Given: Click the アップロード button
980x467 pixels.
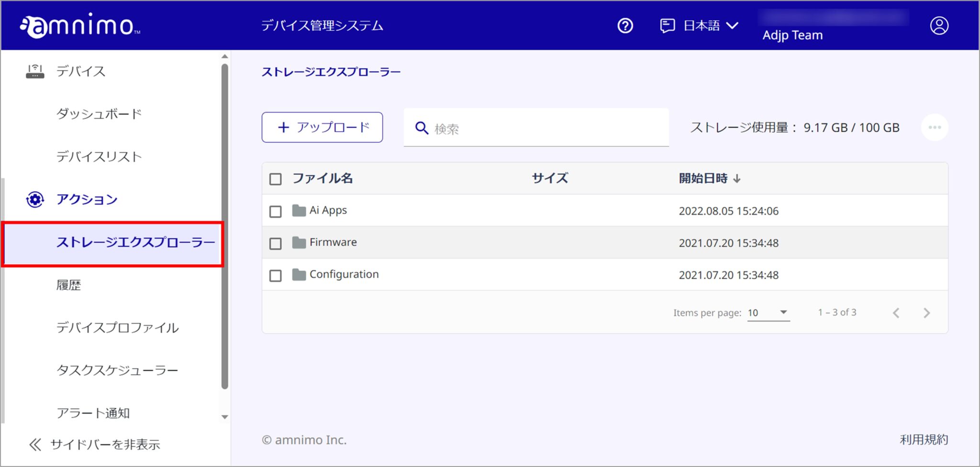Looking at the screenshot, I should pos(322,127).
